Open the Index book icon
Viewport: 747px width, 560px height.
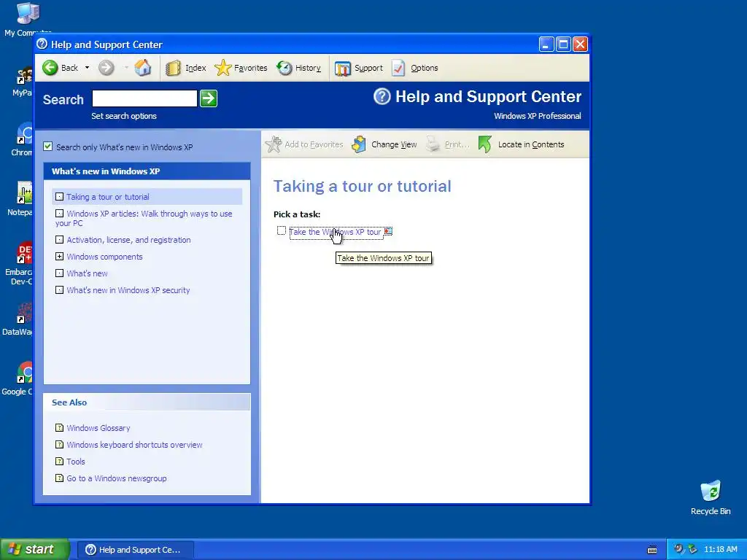(174, 68)
